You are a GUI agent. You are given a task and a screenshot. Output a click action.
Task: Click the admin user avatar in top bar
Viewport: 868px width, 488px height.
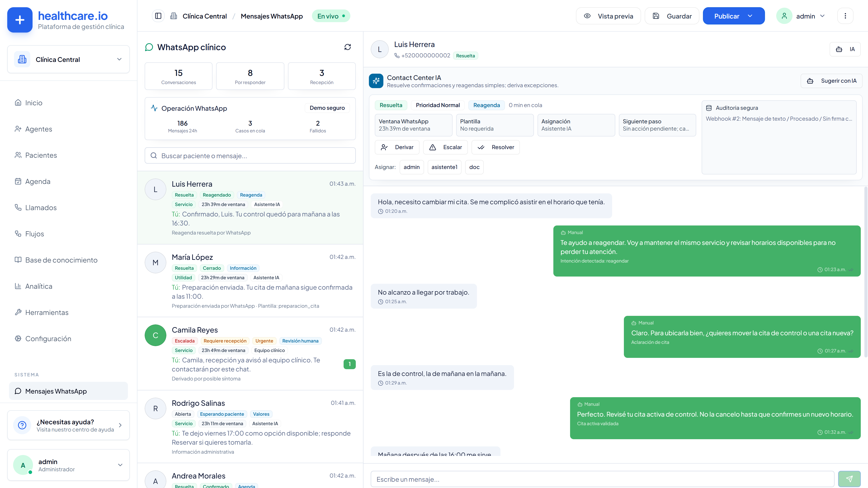[784, 16]
